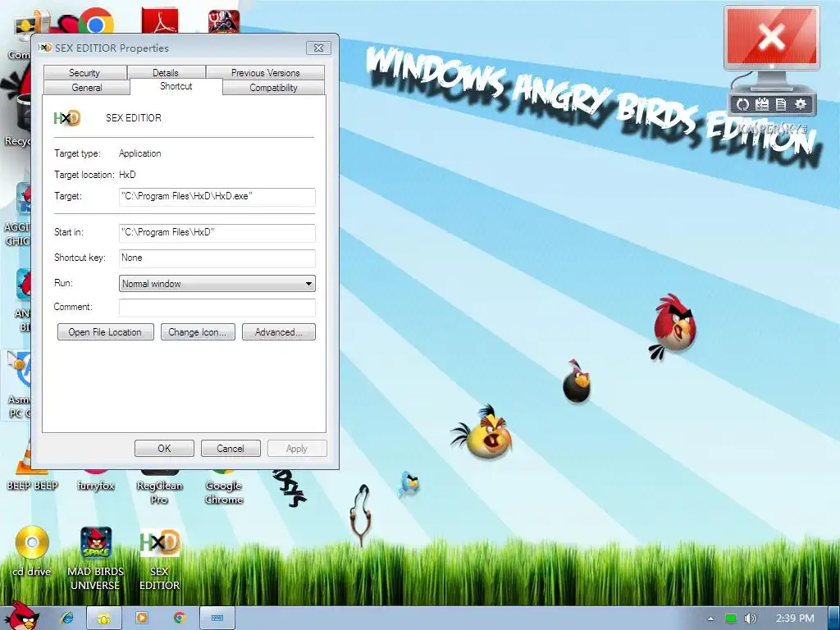Screen dimensions: 840x630
Task: Click the Change Icon button
Action: 198,332
